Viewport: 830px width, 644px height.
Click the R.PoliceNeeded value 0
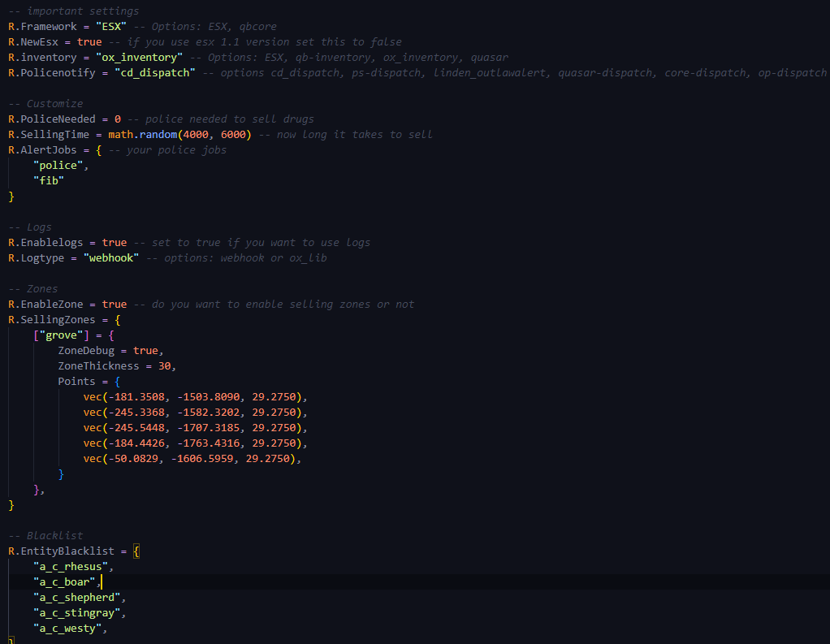[x=118, y=119]
